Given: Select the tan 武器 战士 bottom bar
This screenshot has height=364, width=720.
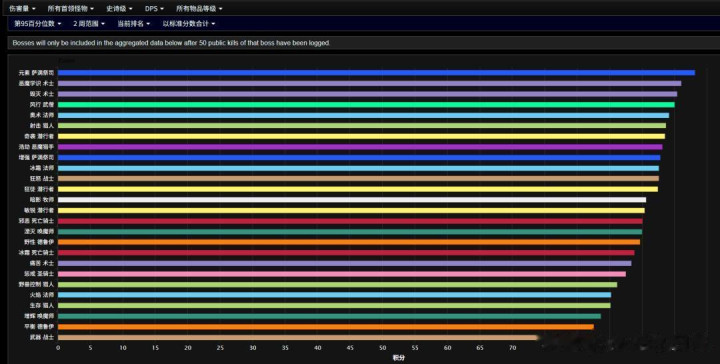Looking at the screenshot, I should pos(298,337).
